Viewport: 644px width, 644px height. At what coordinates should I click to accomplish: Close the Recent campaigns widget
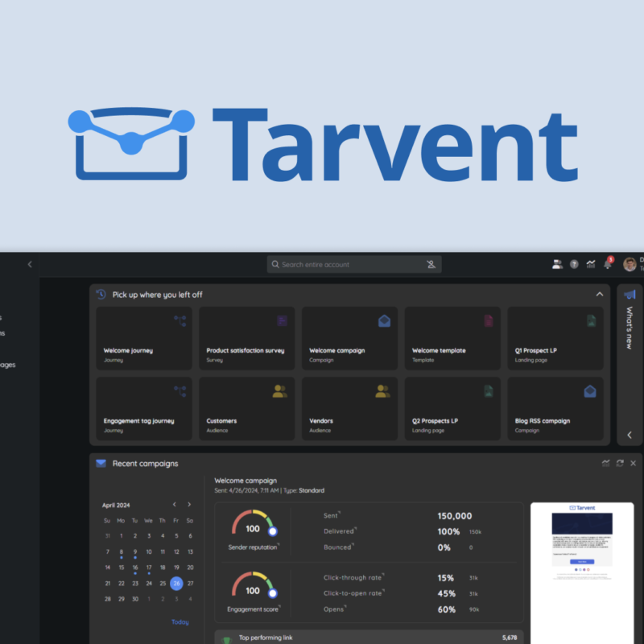(634, 464)
